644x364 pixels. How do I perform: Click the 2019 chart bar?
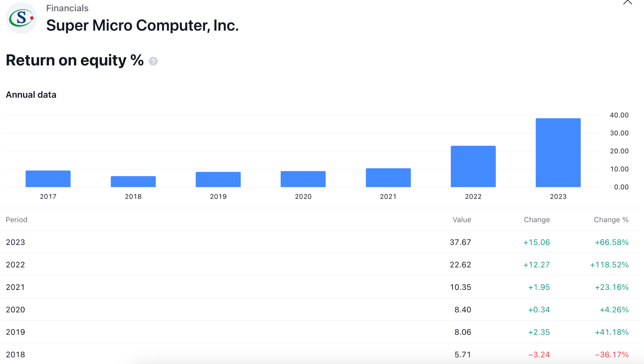[218, 179]
